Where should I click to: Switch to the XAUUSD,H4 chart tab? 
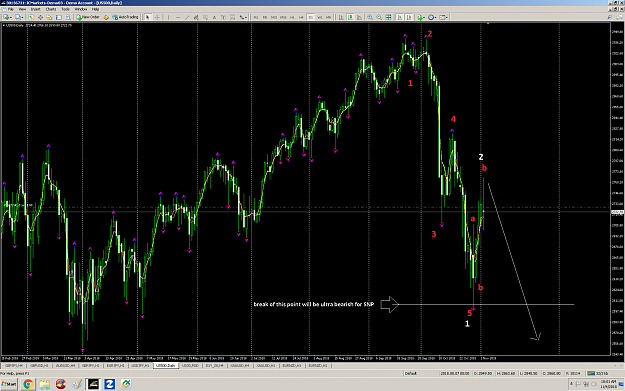pos(240,365)
